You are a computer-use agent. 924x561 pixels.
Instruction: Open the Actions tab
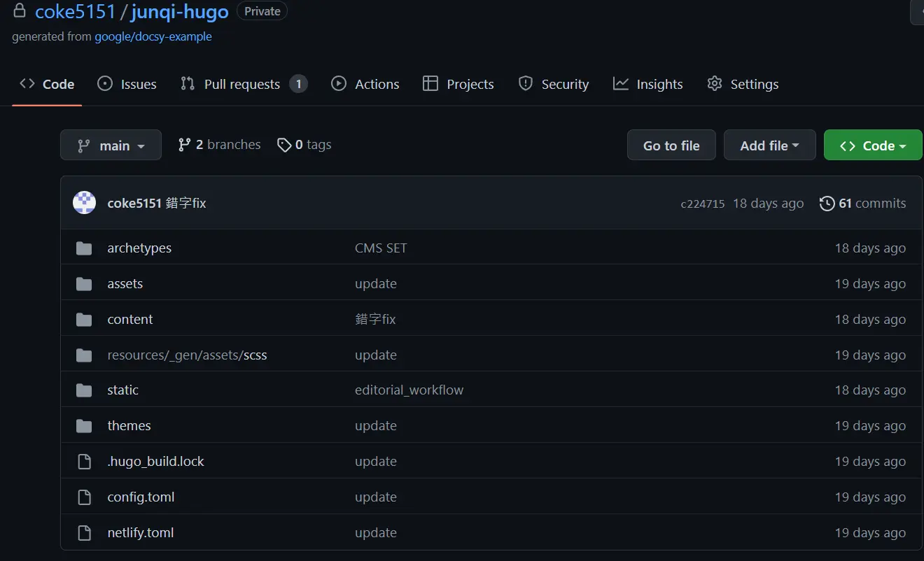tap(365, 84)
